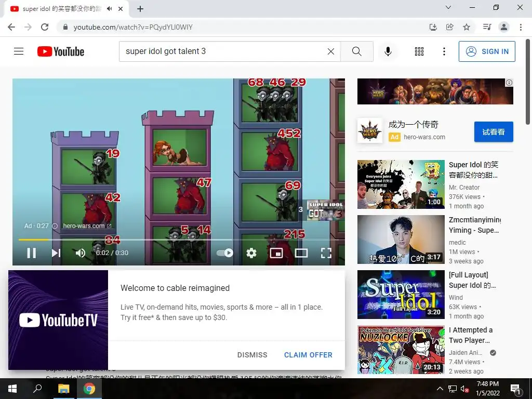Viewport: 532px width, 399px height.
Task: Open the [Full Layout] Super Idol video title
Action: click(472, 280)
